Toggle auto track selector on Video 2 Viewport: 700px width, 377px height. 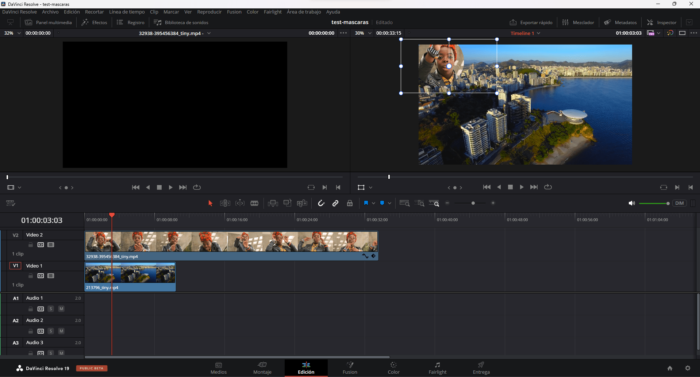click(x=41, y=245)
